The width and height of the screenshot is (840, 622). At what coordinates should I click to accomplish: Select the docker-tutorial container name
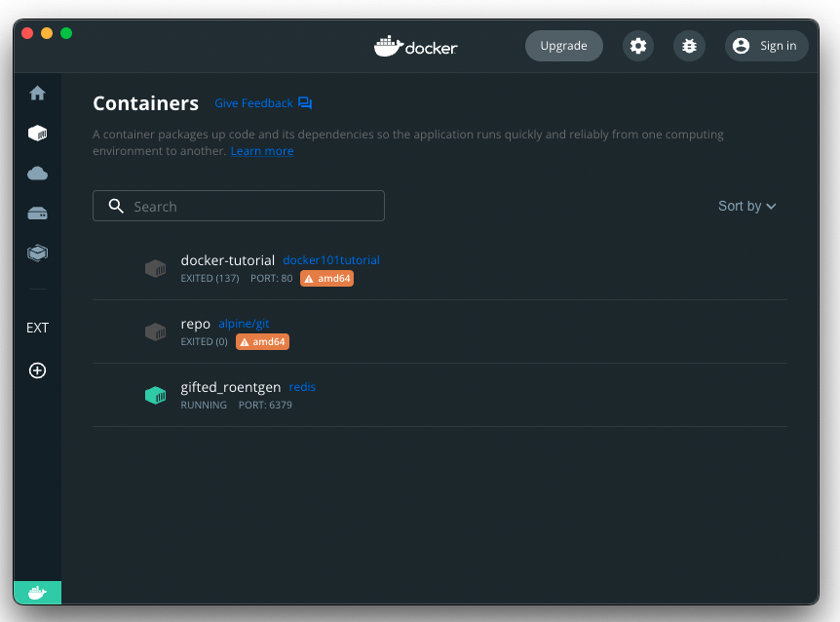pyautogui.click(x=228, y=260)
